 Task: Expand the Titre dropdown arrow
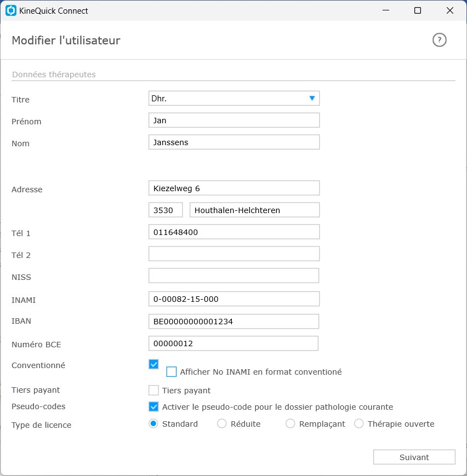[x=312, y=98]
